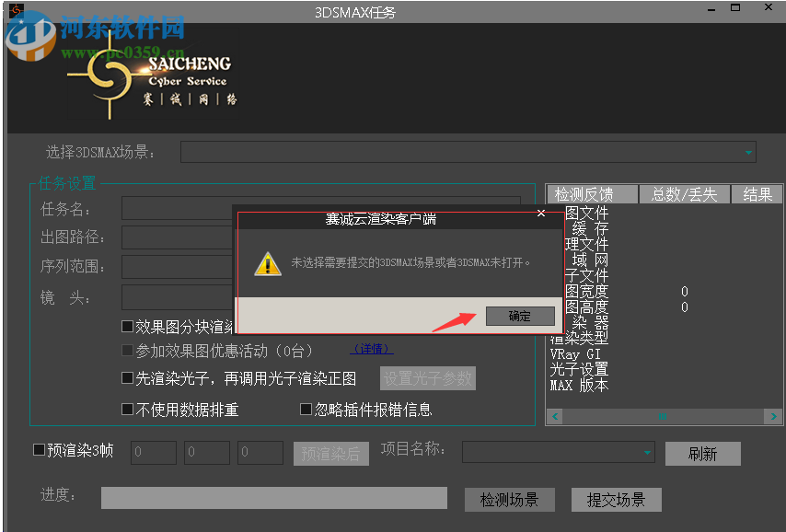Click the 确定 confirm button
This screenshot has height=532, width=786.
tap(520, 316)
